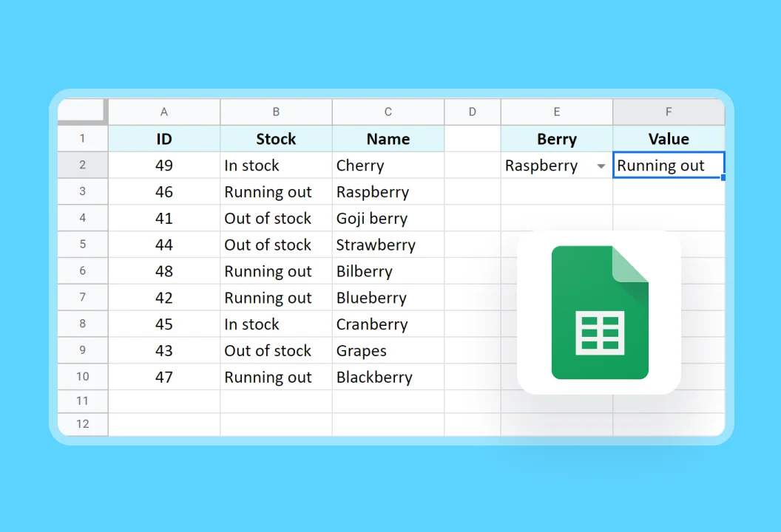781x532 pixels.
Task: Select the cell showing ID 47
Action: (x=163, y=377)
